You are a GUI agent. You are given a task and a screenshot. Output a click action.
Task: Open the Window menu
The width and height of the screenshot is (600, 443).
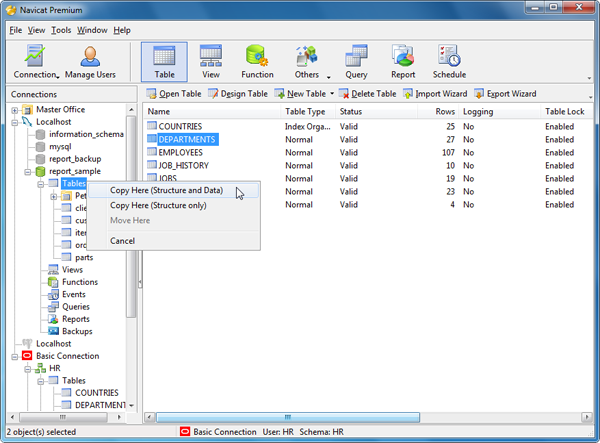tap(92, 30)
